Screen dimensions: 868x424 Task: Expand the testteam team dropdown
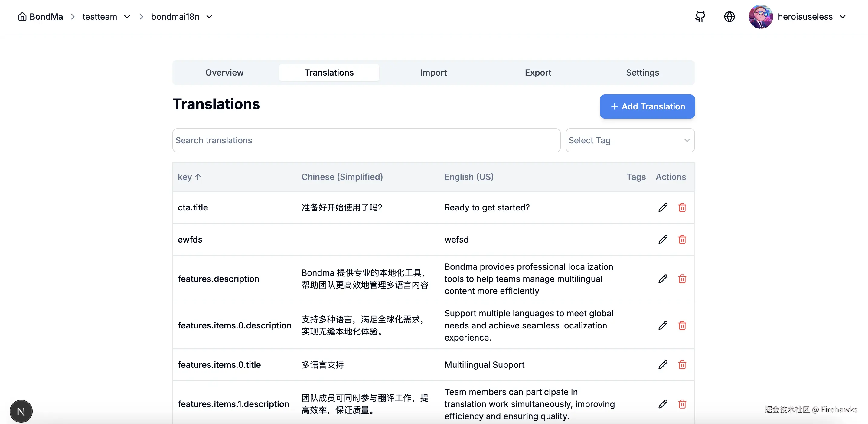point(127,17)
